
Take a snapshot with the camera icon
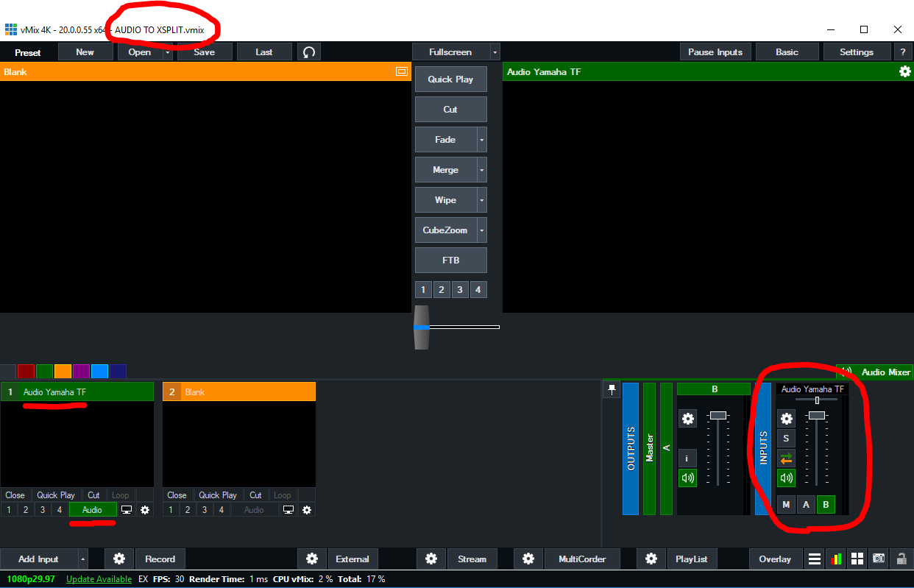pos(879,559)
